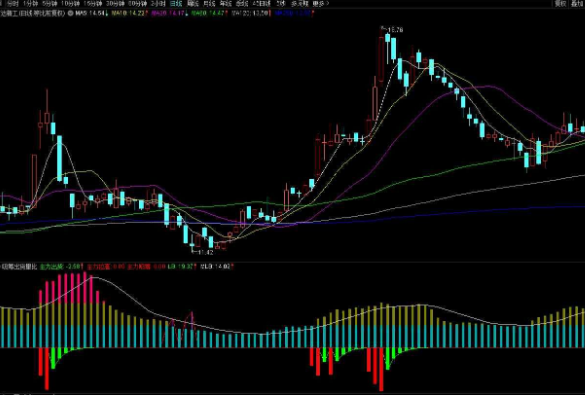The height and width of the screenshot is (395, 585).
Task: Select the 30分钟 chart period
Action: pyautogui.click(x=115, y=4)
